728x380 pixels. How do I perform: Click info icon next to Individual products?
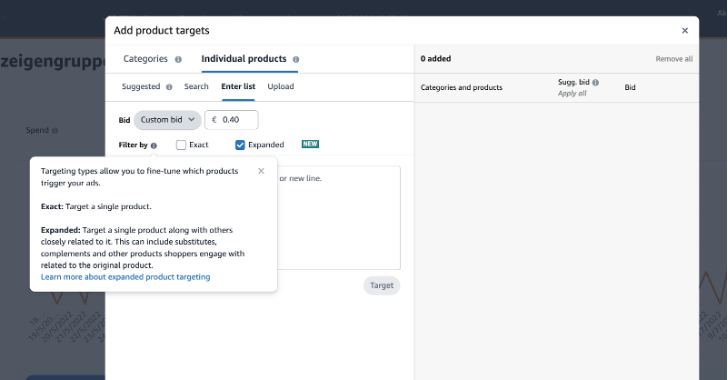(296, 59)
